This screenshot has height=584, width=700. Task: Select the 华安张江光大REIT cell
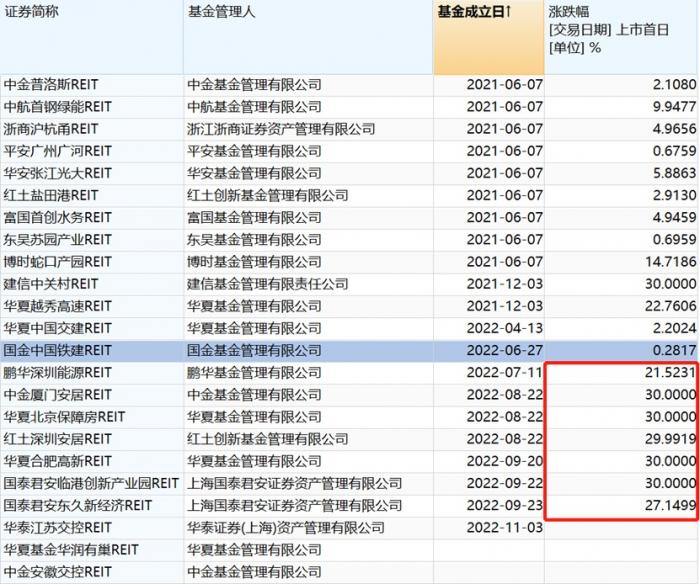[x=92, y=173]
